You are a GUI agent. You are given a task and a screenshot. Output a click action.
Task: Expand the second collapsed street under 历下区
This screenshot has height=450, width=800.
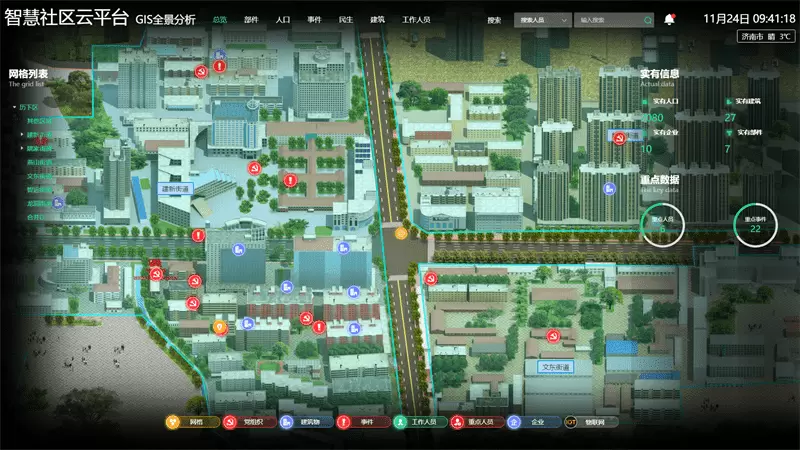pos(22,148)
